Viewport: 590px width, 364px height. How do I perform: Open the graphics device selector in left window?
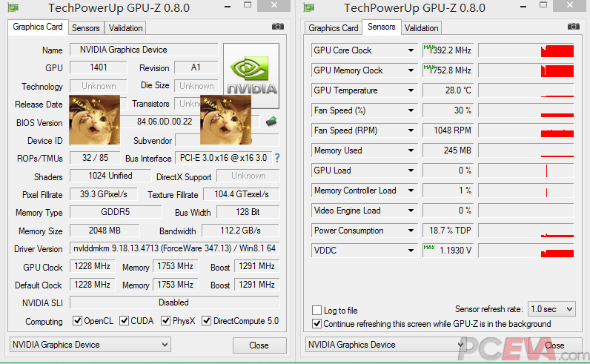[90, 345]
